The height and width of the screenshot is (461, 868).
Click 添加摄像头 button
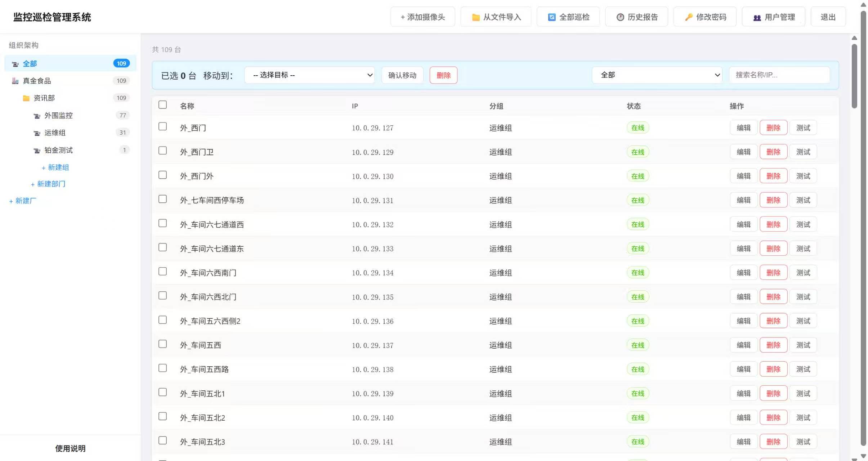pyautogui.click(x=423, y=17)
